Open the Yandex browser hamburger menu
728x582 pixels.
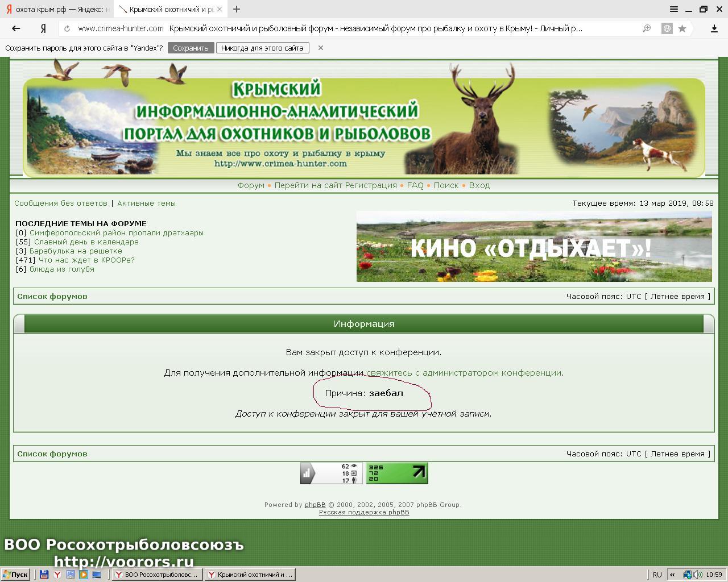674,9
